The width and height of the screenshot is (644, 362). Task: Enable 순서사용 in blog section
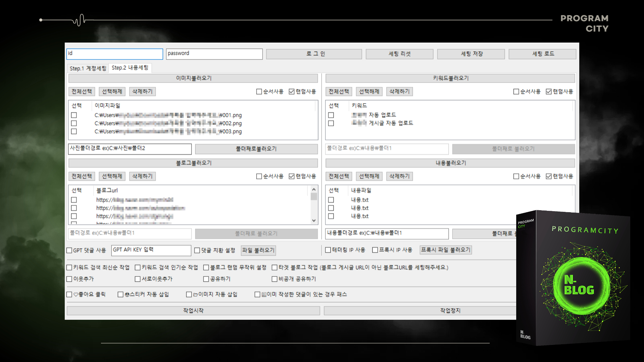coord(270,176)
